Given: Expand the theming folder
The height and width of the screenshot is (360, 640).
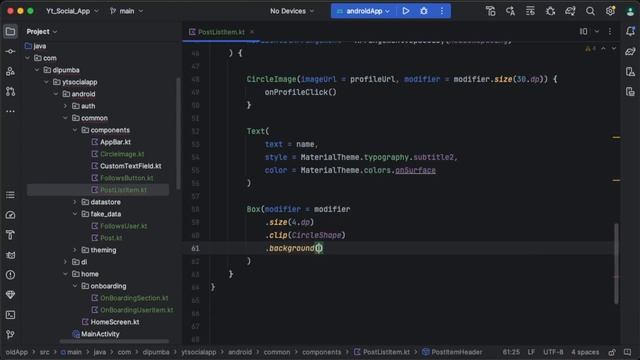Looking at the screenshot, I should 75,250.
